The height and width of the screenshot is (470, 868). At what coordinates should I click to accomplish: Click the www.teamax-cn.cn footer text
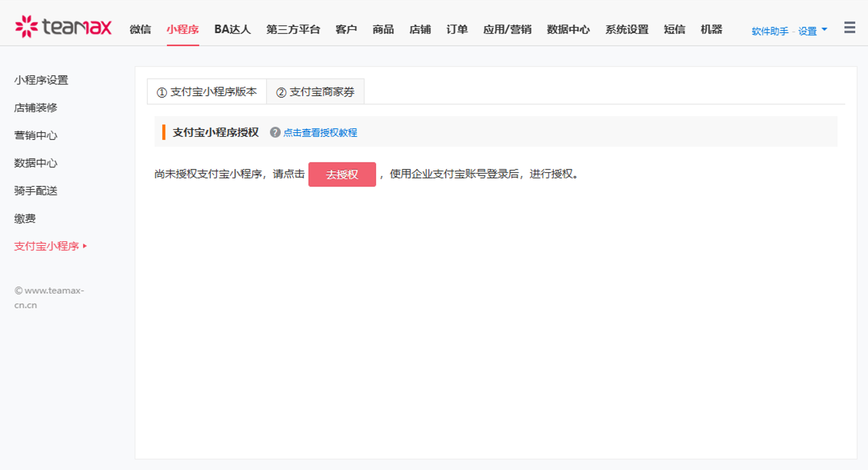point(49,298)
